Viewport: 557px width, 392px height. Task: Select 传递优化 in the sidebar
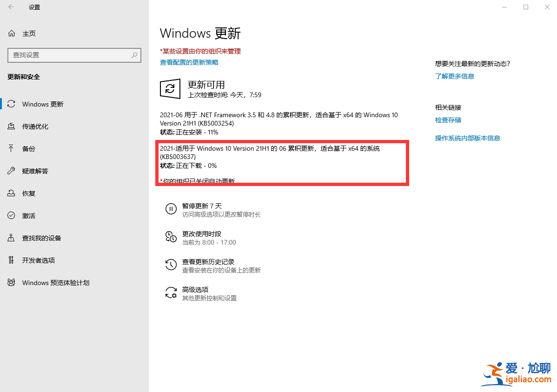click(35, 126)
